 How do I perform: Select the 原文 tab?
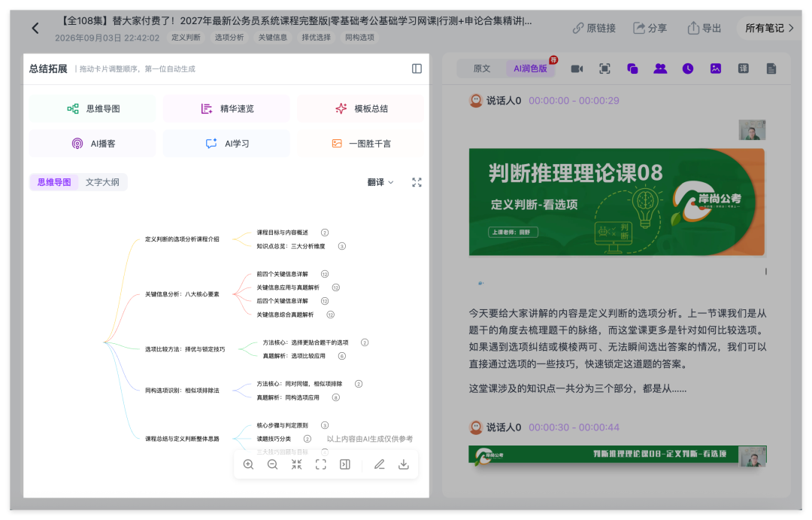482,68
